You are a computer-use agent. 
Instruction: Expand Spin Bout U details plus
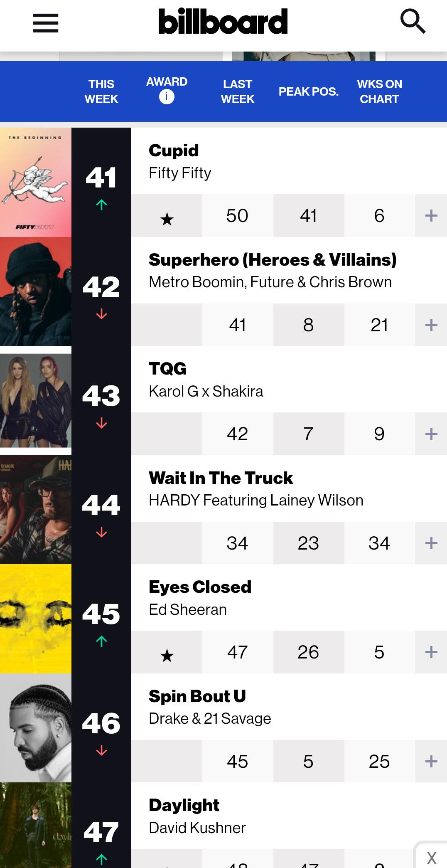pyautogui.click(x=431, y=761)
